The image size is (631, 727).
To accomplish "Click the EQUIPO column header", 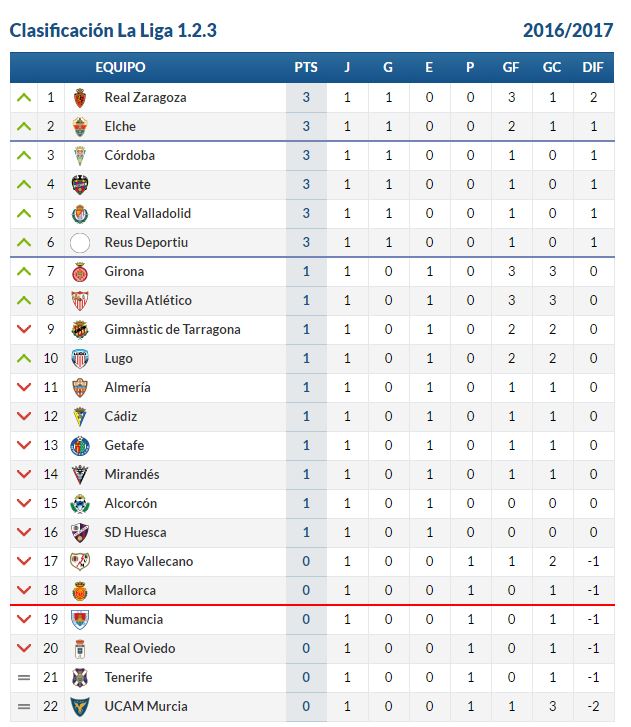I will click(121, 68).
